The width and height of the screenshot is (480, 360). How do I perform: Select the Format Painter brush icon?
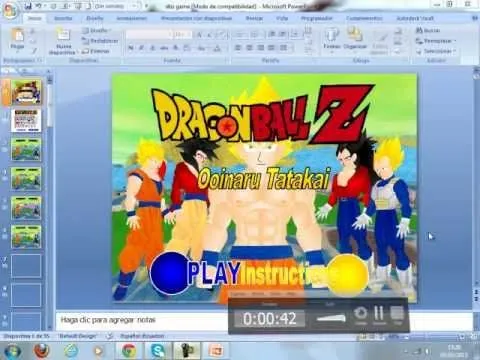33,51
